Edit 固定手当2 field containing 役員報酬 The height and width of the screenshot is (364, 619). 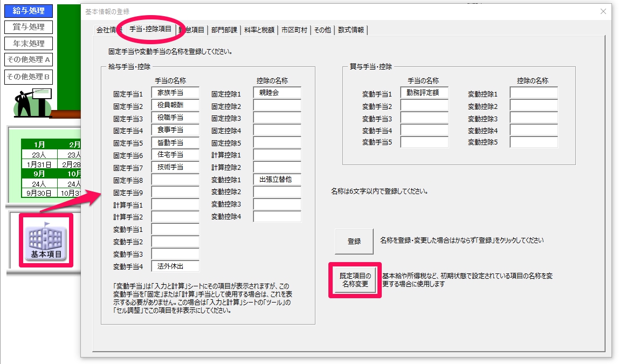point(175,105)
